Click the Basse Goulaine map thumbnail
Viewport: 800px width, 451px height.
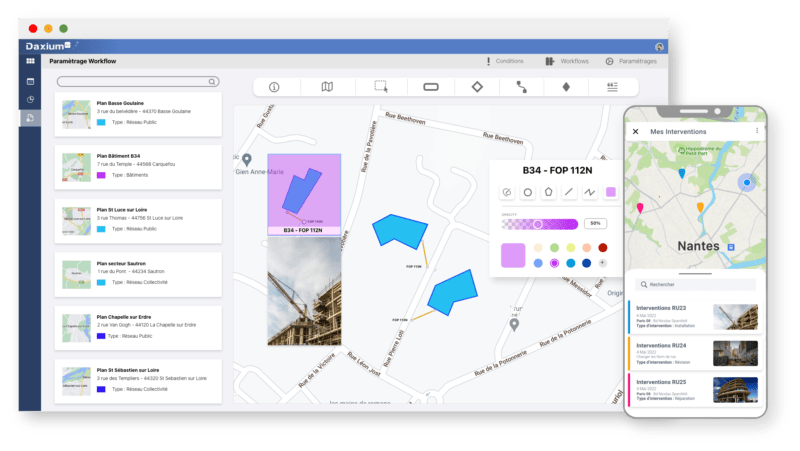tap(76, 114)
